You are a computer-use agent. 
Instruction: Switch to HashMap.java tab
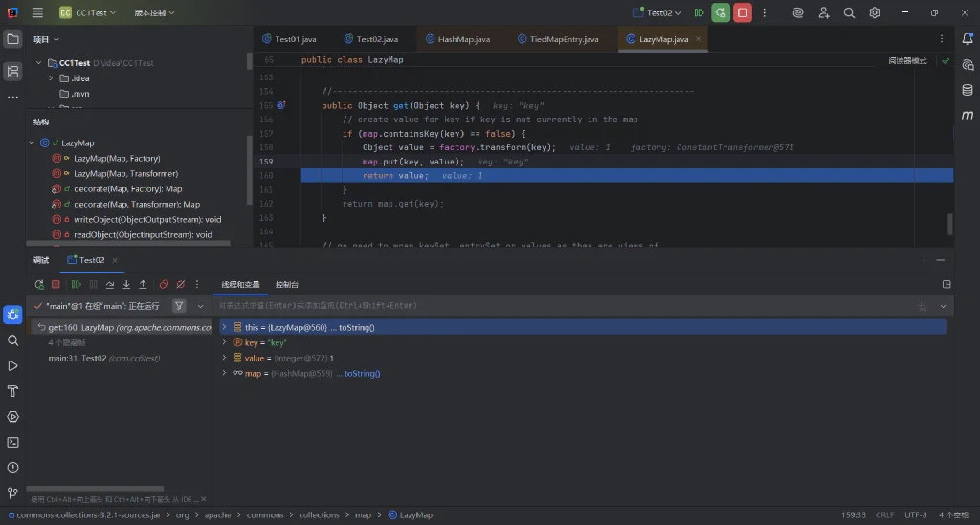click(458, 39)
